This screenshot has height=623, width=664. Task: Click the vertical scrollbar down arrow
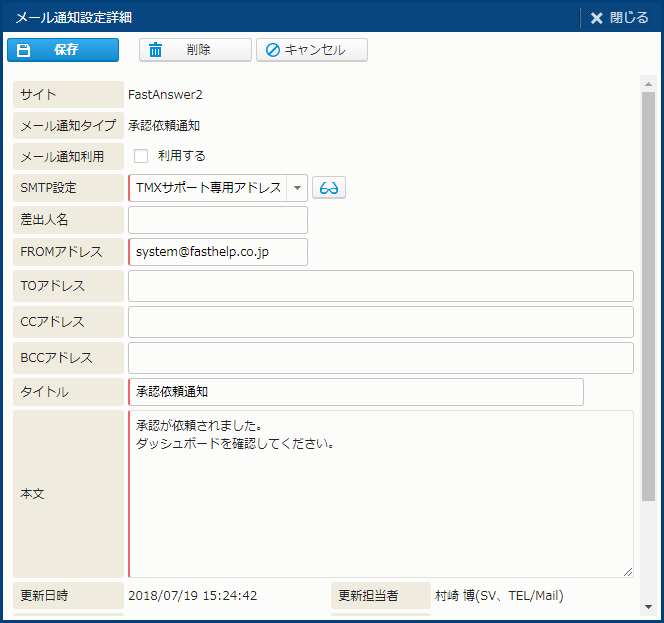pos(648,606)
